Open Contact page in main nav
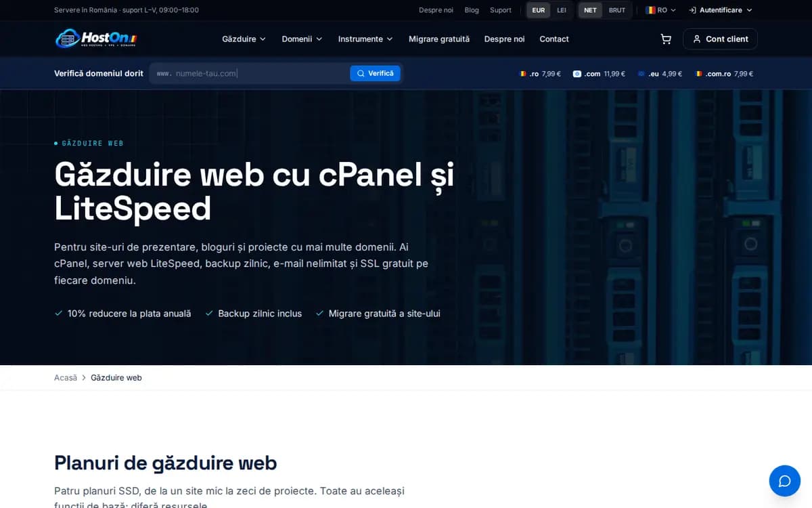The width and height of the screenshot is (812, 508). pyautogui.click(x=554, y=39)
